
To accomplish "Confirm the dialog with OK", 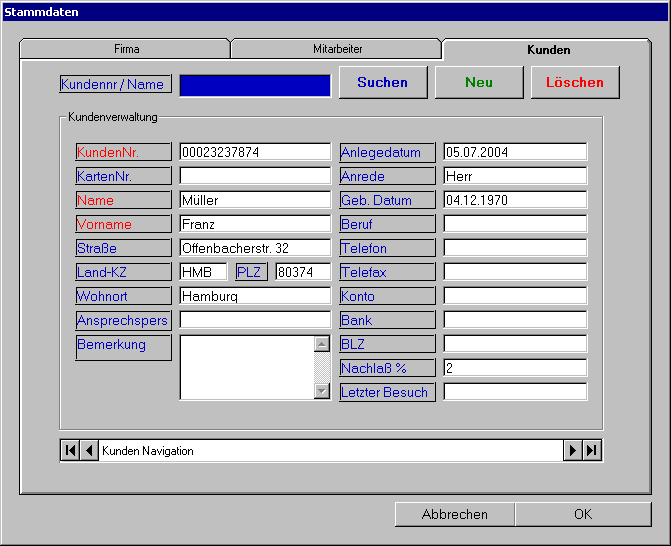I will (x=583, y=514).
